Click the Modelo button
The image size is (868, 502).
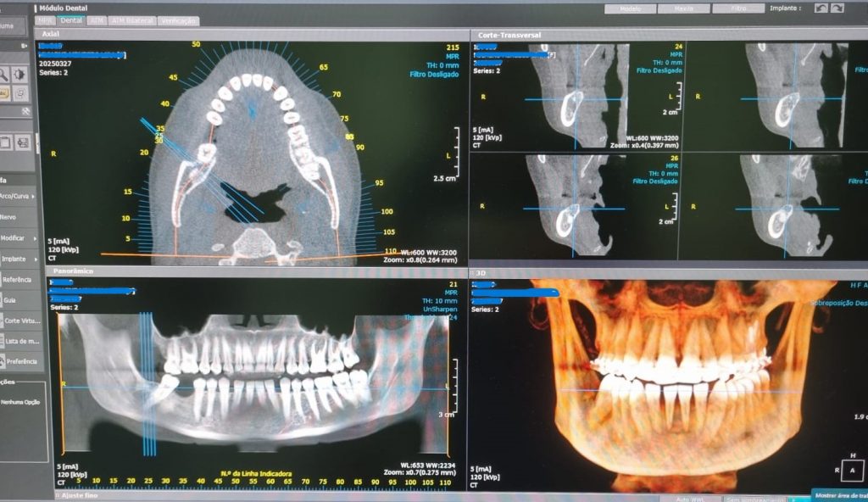630,8
